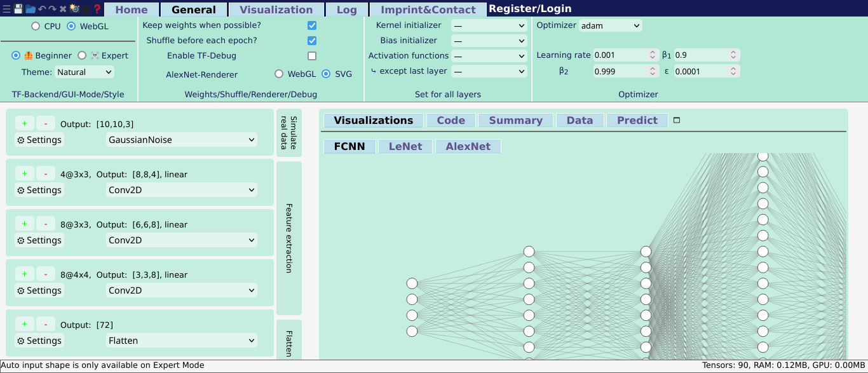Open Settings for the 8@3x3 Conv2D layer
This screenshot has height=373, width=868.
coord(39,240)
